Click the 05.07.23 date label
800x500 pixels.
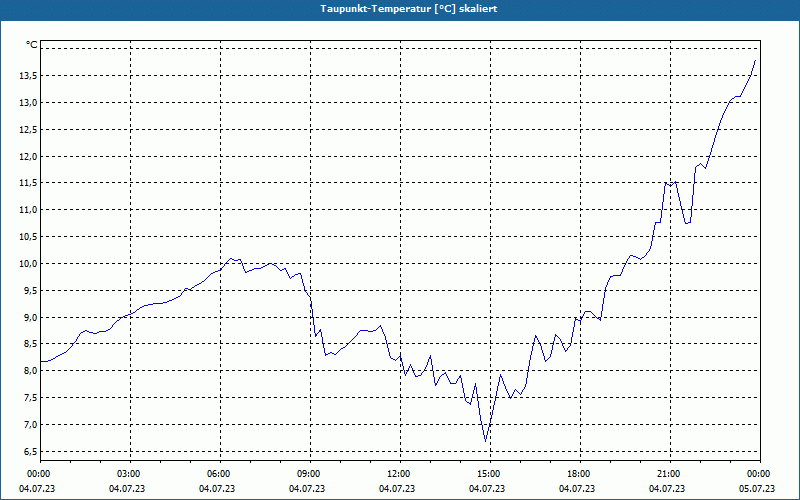click(757, 489)
